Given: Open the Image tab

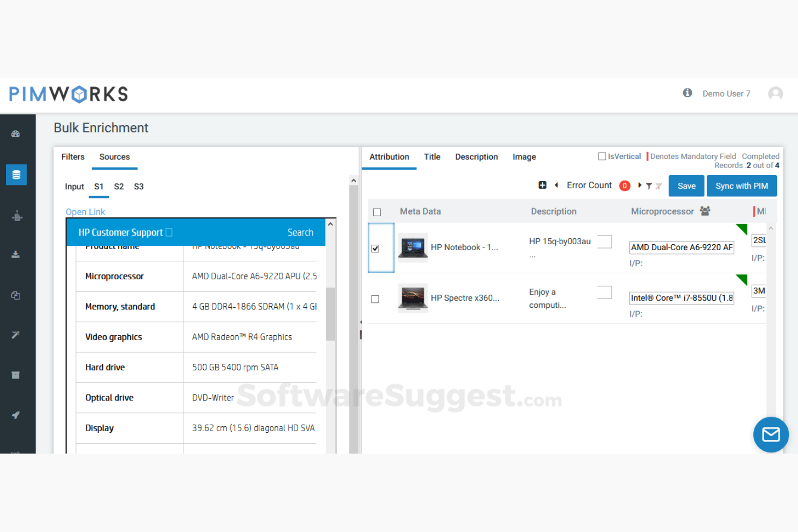Looking at the screenshot, I should (x=524, y=157).
